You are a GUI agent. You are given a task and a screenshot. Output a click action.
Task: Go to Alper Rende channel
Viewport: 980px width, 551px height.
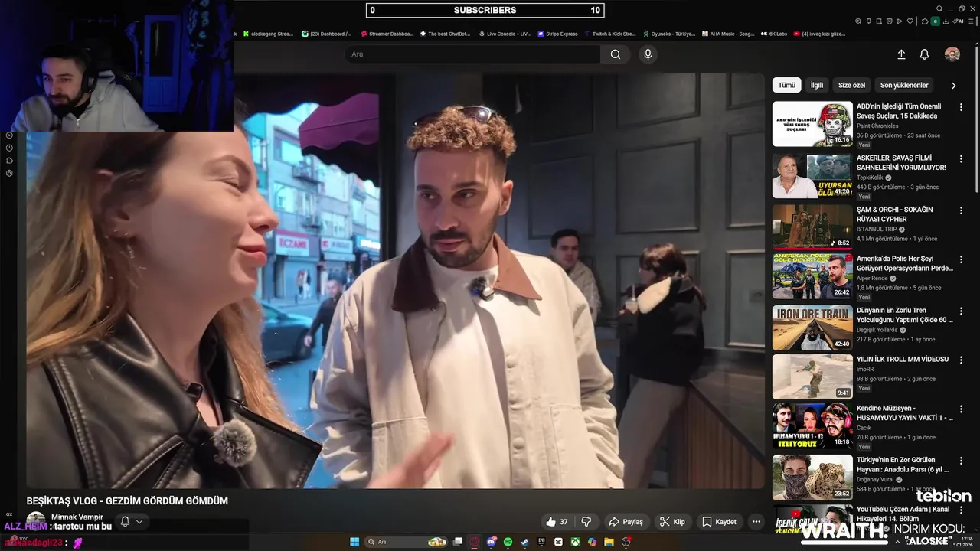pyautogui.click(x=874, y=279)
